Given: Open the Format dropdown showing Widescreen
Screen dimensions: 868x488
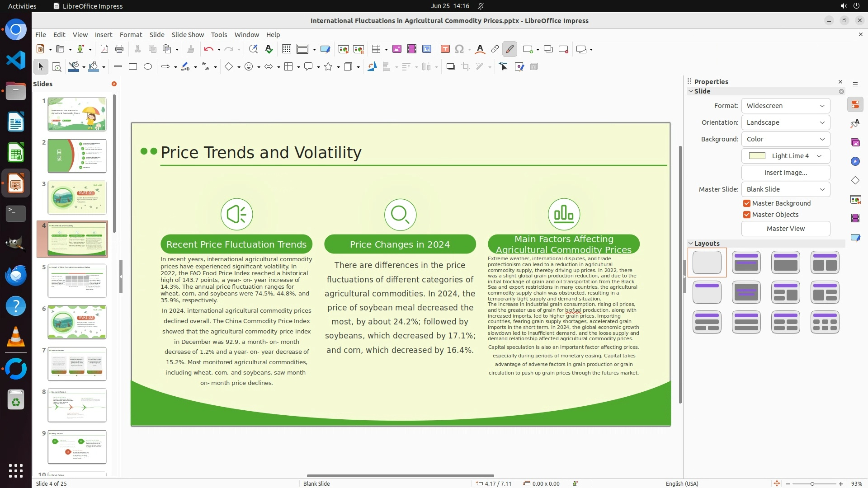Looking at the screenshot, I should (785, 106).
